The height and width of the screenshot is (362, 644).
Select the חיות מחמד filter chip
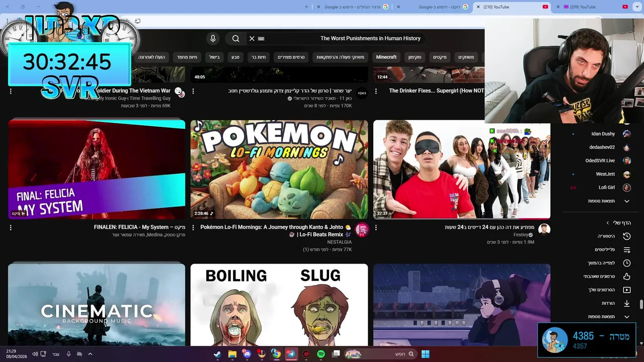pyautogui.click(x=187, y=57)
